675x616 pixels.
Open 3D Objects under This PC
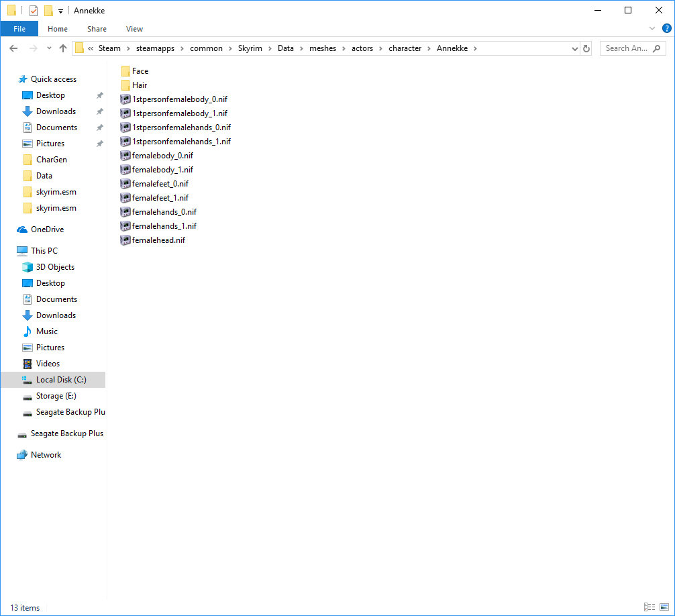[x=48, y=267]
